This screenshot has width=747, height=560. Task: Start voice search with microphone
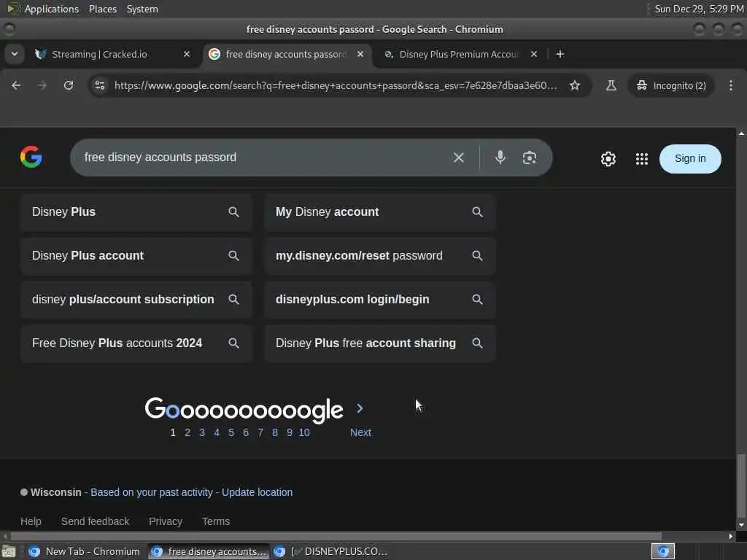coord(500,157)
